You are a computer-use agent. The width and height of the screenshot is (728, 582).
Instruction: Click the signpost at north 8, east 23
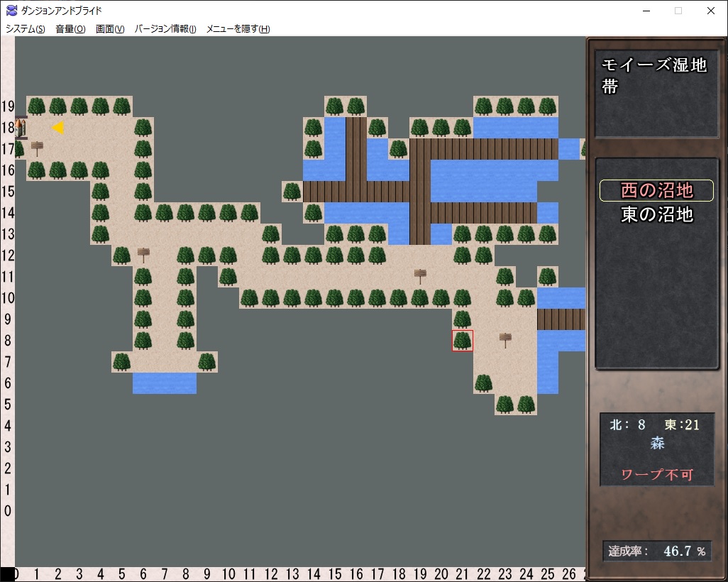[x=505, y=339]
